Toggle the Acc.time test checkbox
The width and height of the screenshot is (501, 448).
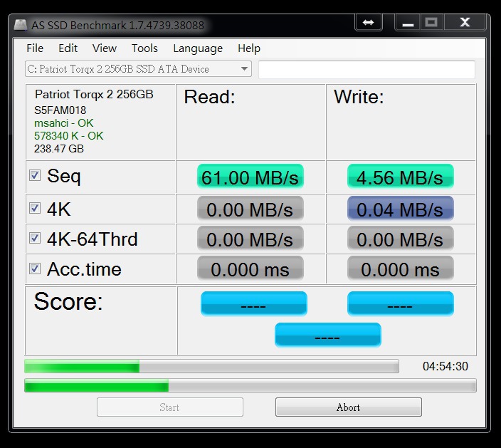[35, 269]
